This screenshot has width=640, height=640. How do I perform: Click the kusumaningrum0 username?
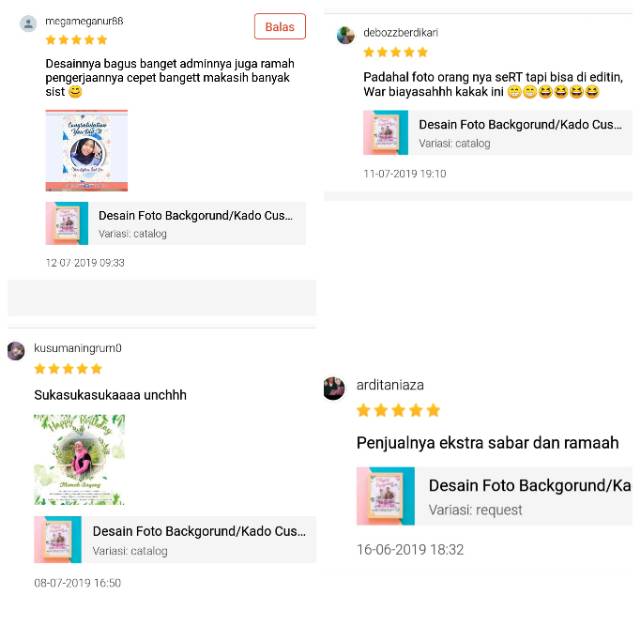point(78,348)
